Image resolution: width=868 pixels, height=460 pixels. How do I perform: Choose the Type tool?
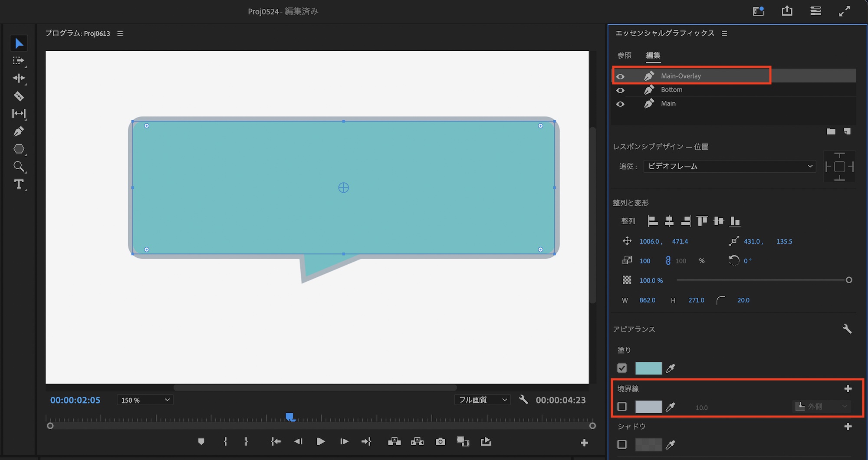(x=19, y=184)
